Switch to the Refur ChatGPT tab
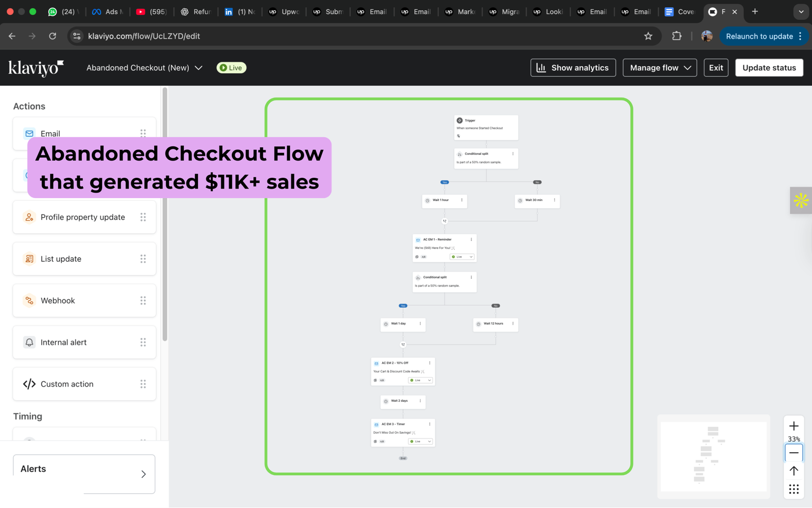The height and width of the screenshot is (508, 812). coord(196,12)
